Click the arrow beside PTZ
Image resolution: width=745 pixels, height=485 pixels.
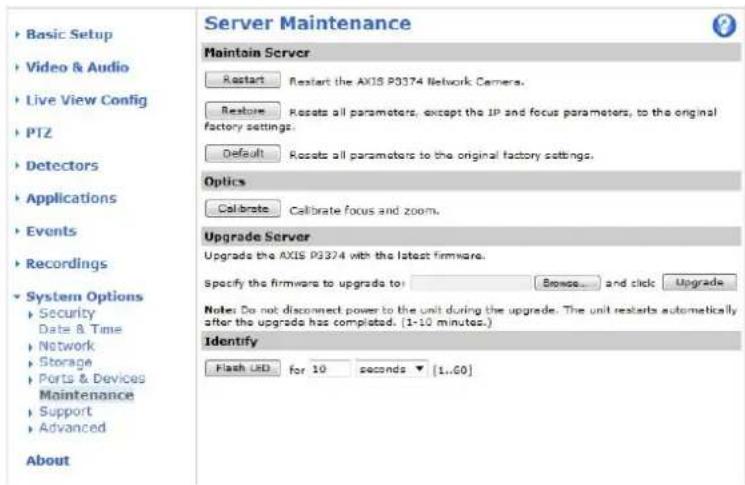tap(18, 133)
